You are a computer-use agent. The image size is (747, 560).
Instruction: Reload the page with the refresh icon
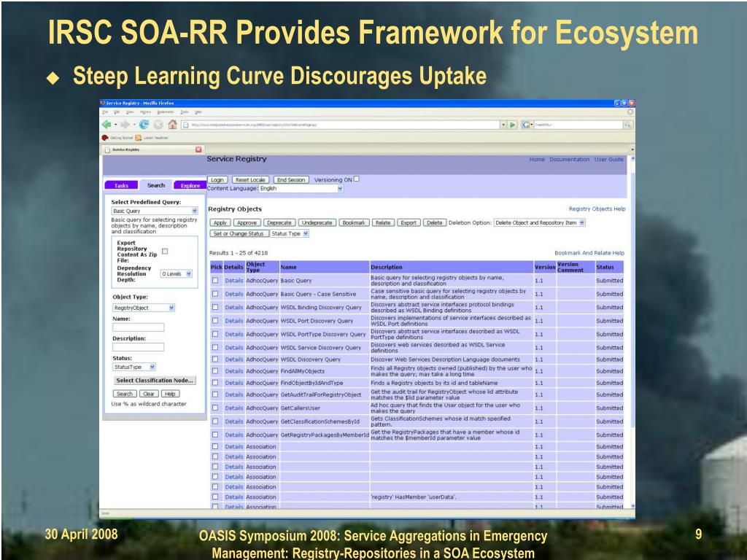click(x=144, y=125)
